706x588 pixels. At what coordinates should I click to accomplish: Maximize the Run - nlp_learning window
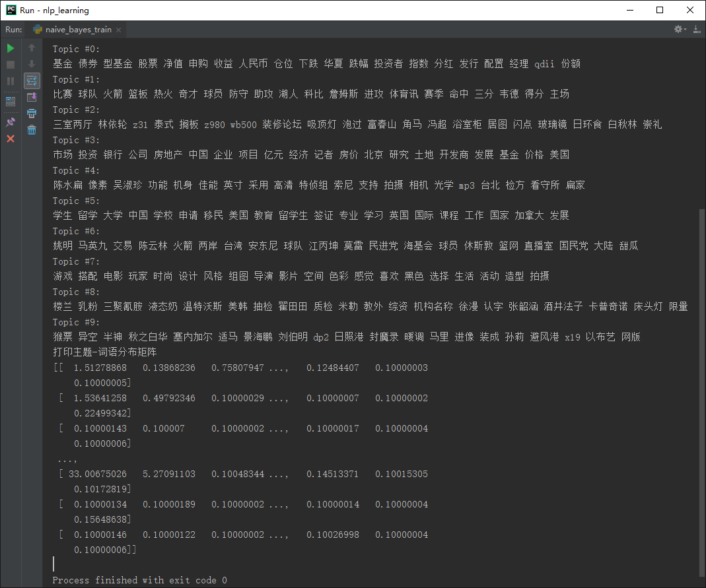[660, 10]
